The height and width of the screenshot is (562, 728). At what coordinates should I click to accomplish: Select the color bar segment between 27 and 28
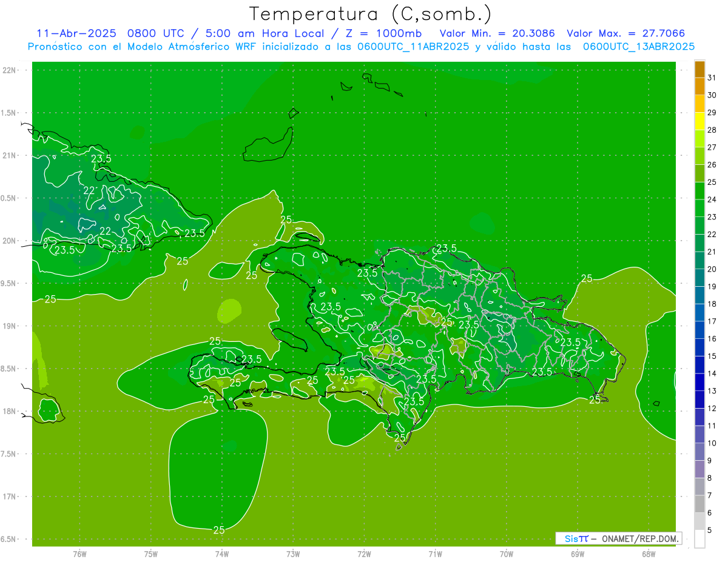point(699,139)
